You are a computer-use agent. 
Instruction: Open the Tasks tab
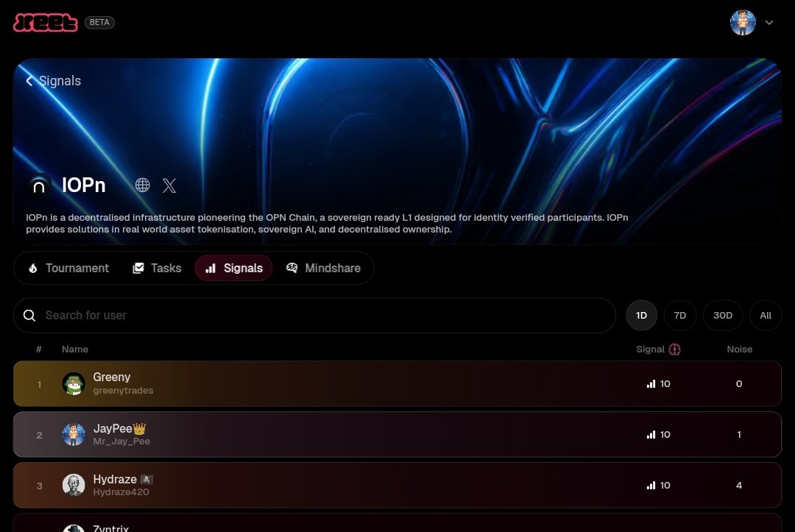click(x=157, y=268)
